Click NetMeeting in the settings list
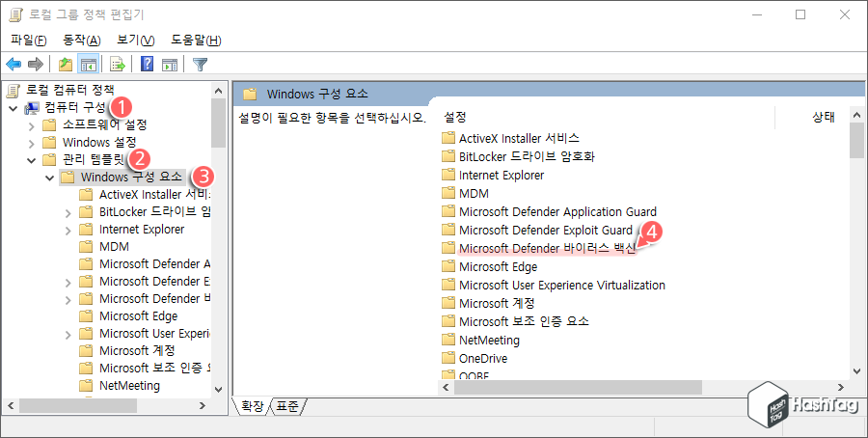This screenshot has height=438, width=868. (489, 340)
